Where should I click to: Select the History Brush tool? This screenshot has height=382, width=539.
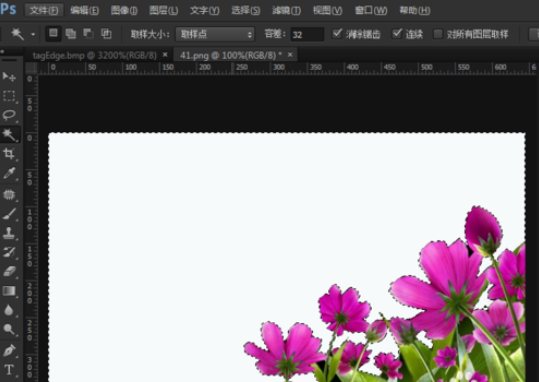tap(9, 252)
